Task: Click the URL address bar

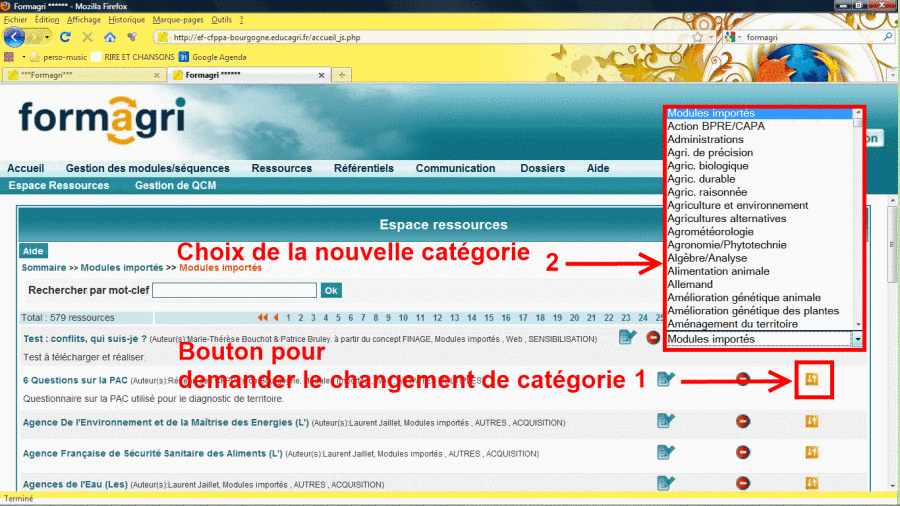Action: (425, 37)
